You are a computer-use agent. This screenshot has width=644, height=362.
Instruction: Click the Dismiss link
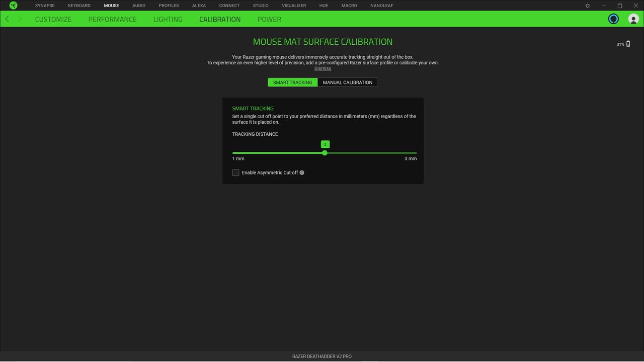(323, 68)
